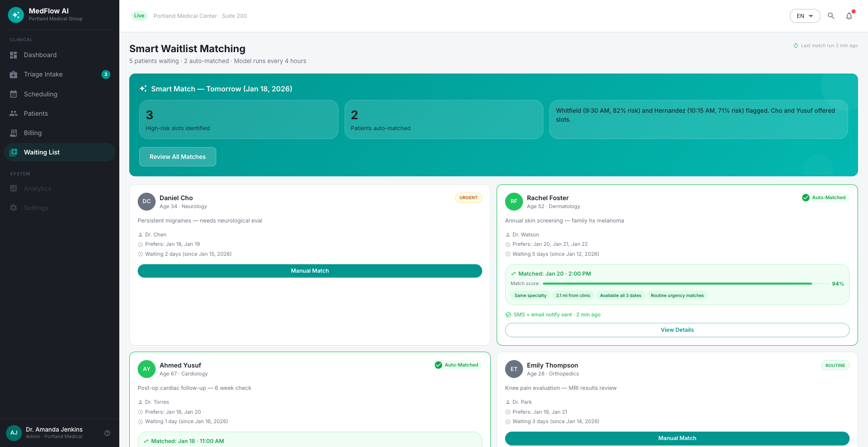
Task: Click Waiting 5 days (since Jan 12, 2026)
Action: (x=556, y=254)
